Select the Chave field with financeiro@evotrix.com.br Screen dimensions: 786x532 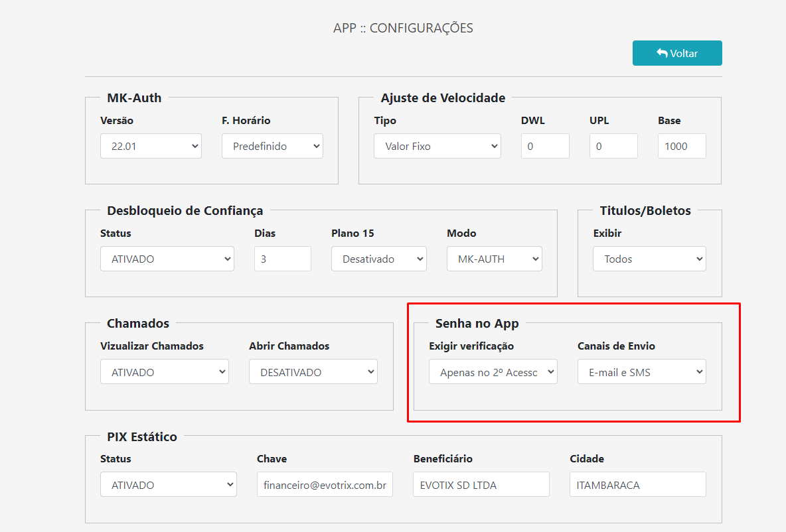click(x=325, y=484)
